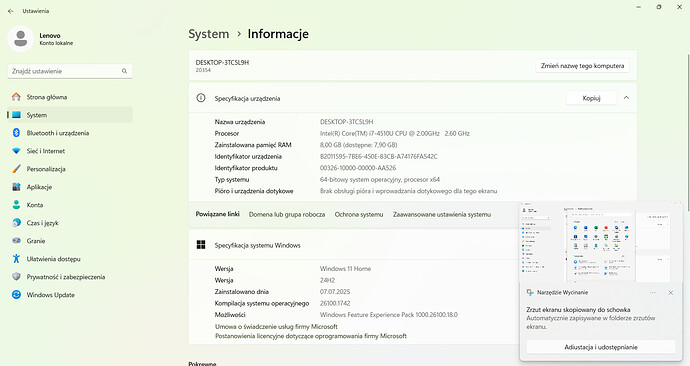690x366 pixels.
Task: Open the Granie controller icon
Action: [x=16, y=241]
